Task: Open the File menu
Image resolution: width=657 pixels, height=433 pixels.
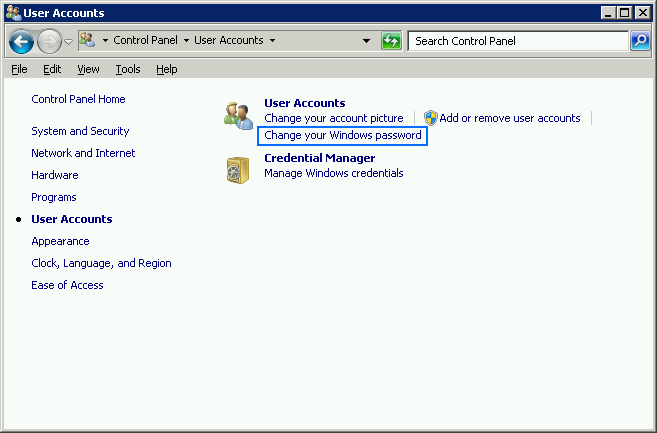Action: (19, 69)
